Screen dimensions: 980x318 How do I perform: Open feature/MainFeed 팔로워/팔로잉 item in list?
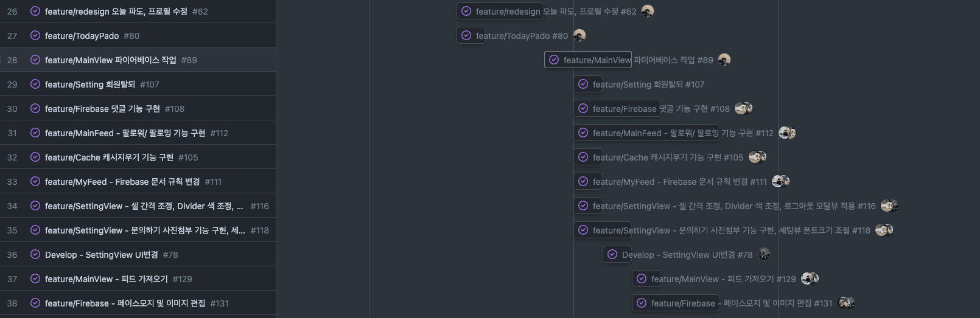(x=125, y=133)
